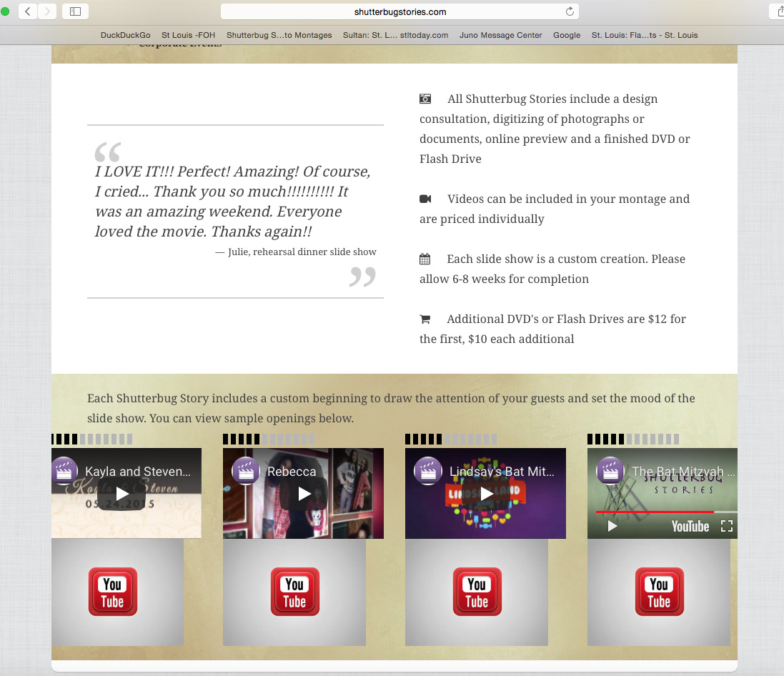Go forward with Safari's forward arrow
Viewport: 784px width, 676px height.
coord(47,11)
